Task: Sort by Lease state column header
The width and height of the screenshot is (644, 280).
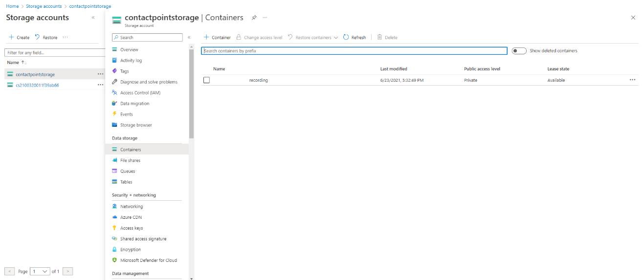Action: click(x=558, y=69)
